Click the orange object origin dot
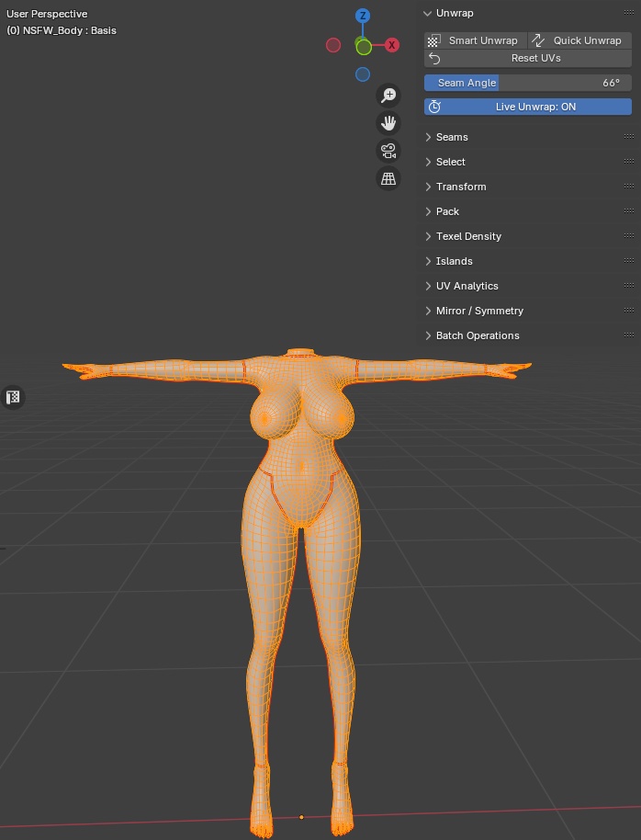641x840 pixels. (x=301, y=817)
